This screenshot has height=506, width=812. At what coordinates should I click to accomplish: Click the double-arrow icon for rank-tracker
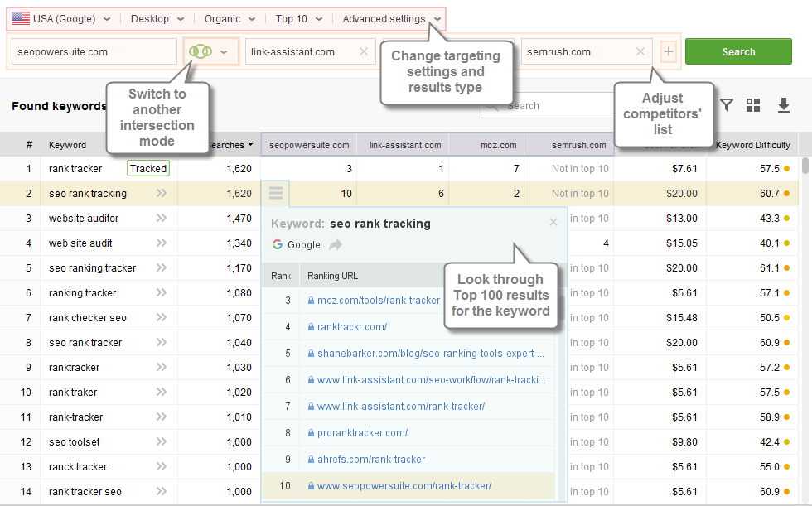(x=162, y=417)
